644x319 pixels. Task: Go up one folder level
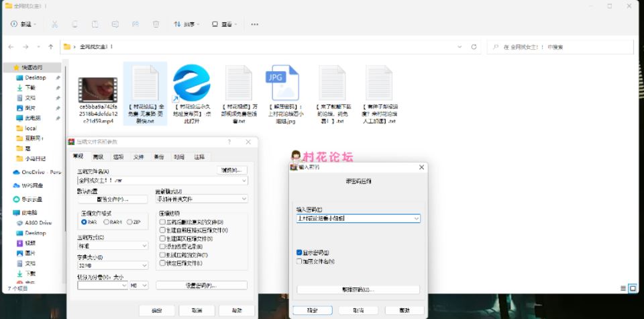point(51,47)
